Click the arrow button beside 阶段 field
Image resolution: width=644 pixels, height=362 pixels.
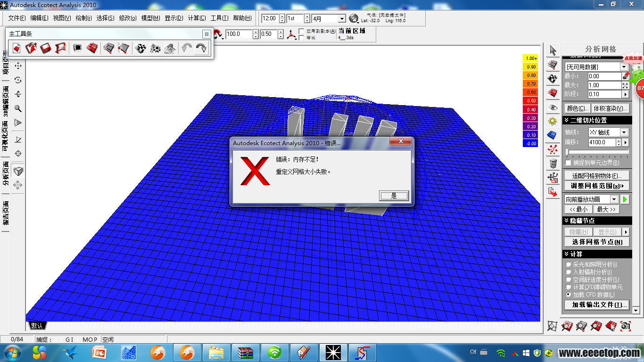[626, 94]
